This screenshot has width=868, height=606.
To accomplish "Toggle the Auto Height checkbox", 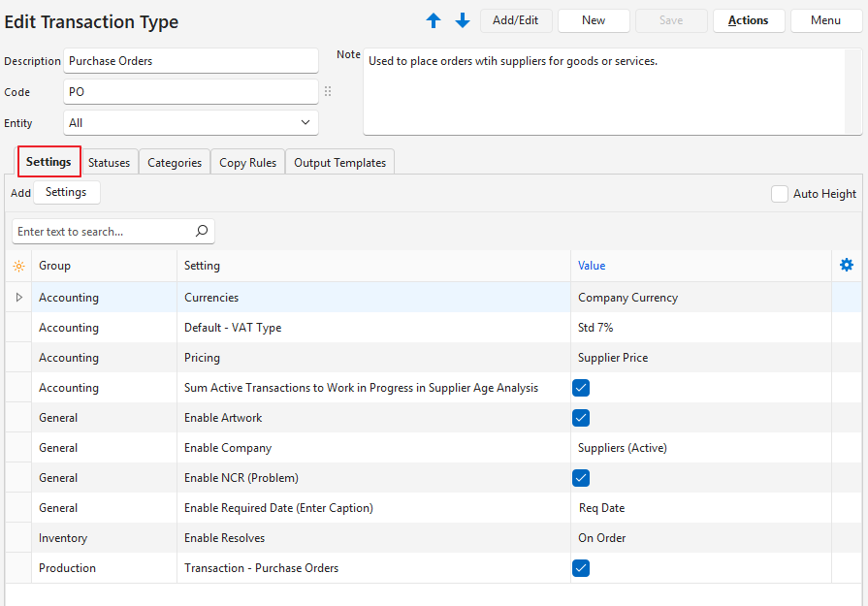I will pos(780,194).
